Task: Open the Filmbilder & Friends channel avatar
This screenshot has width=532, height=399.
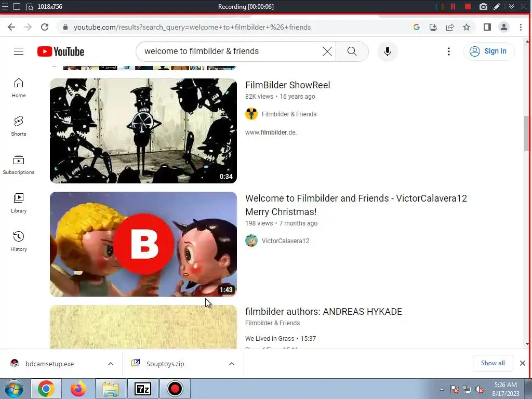Action: [251, 114]
